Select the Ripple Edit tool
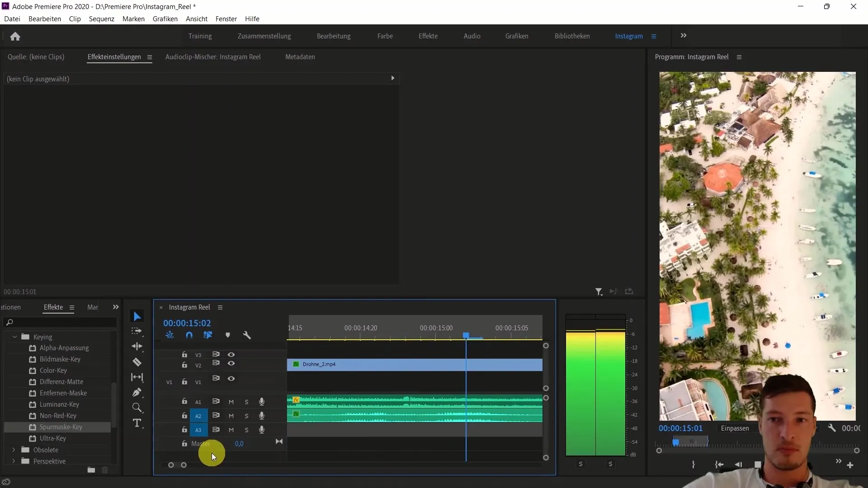 (137, 347)
